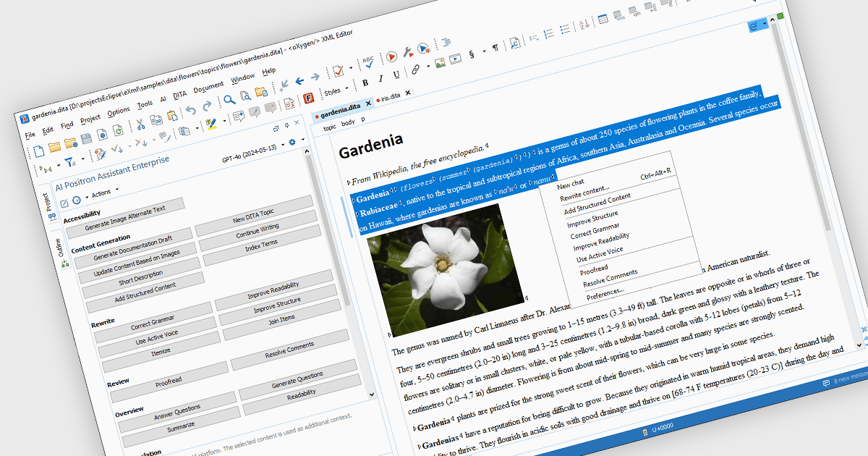Viewport: 868px width, 456px height.
Task: Click the ABC spell check icon
Action: click(368, 62)
